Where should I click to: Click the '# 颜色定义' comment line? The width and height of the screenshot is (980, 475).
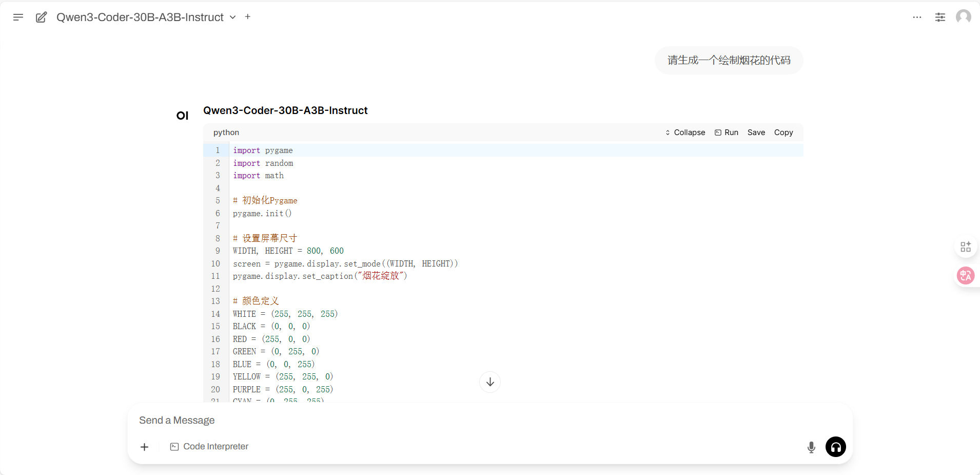coord(256,301)
